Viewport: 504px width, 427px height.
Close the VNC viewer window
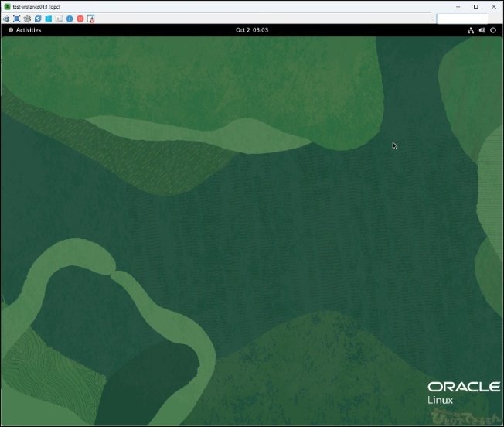coord(491,5)
